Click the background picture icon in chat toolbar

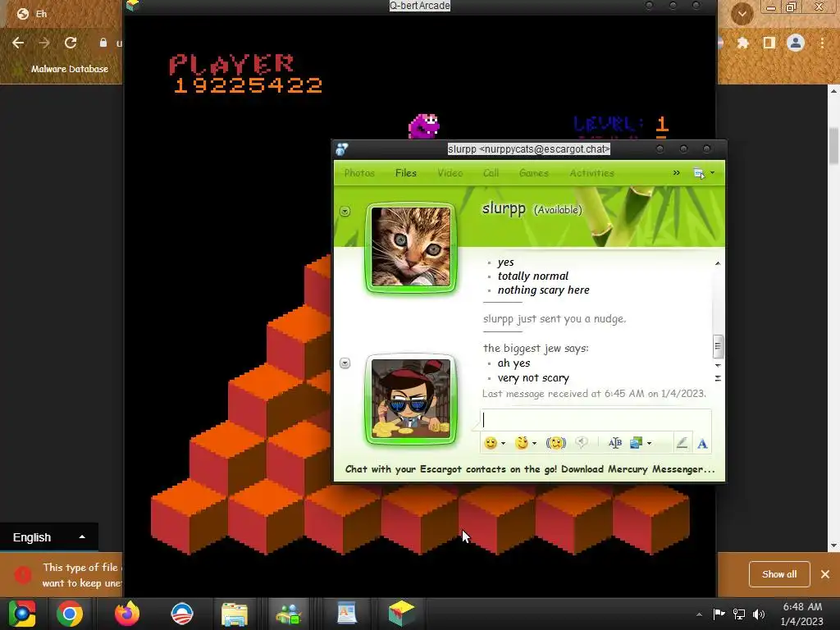coord(636,442)
